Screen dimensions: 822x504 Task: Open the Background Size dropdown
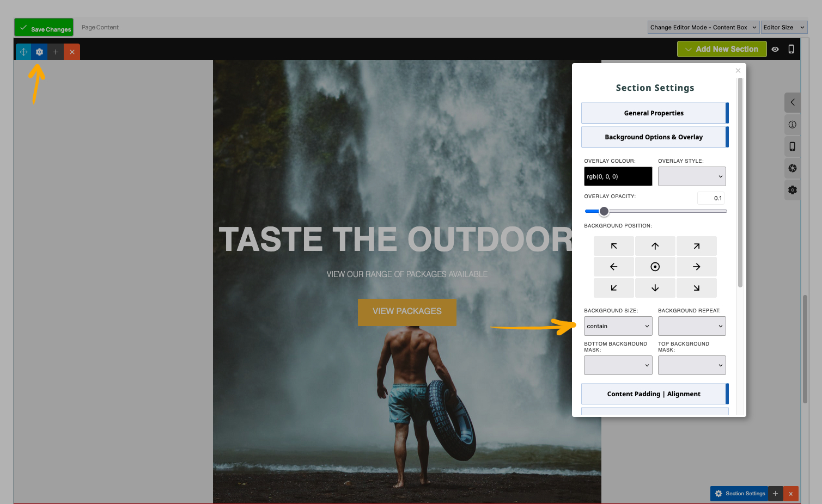[x=618, y=326]
